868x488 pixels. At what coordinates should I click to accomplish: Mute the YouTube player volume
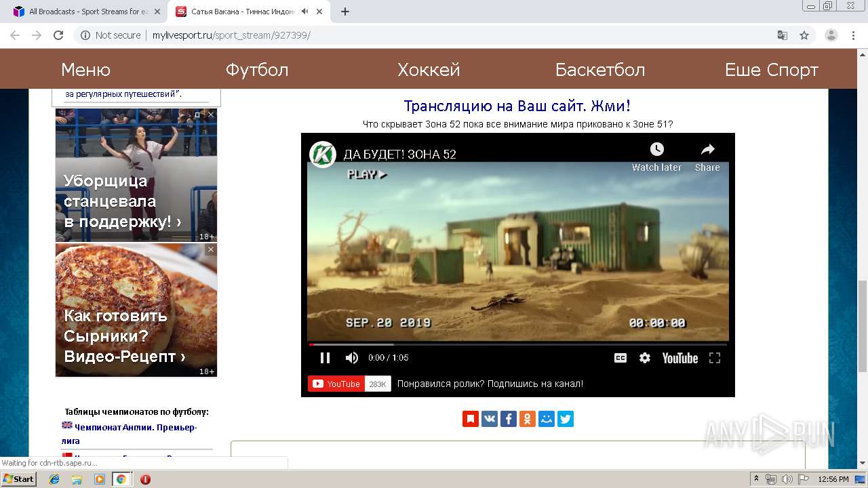(351, 358)
